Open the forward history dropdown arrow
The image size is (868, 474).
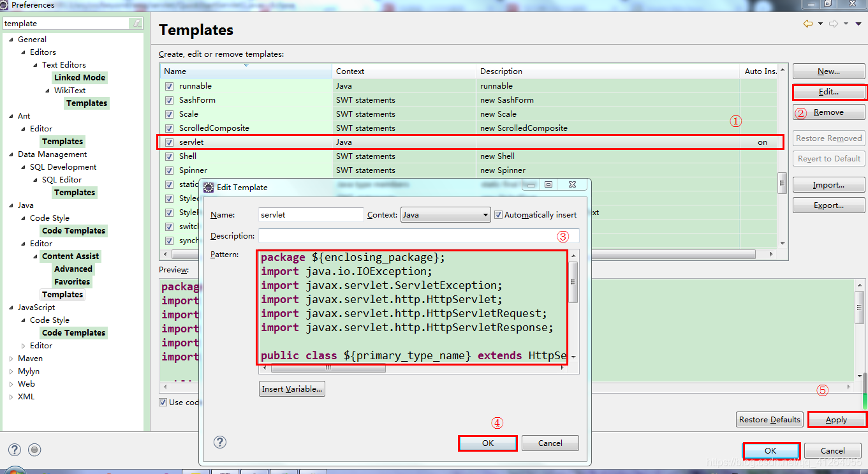point(846,24)
